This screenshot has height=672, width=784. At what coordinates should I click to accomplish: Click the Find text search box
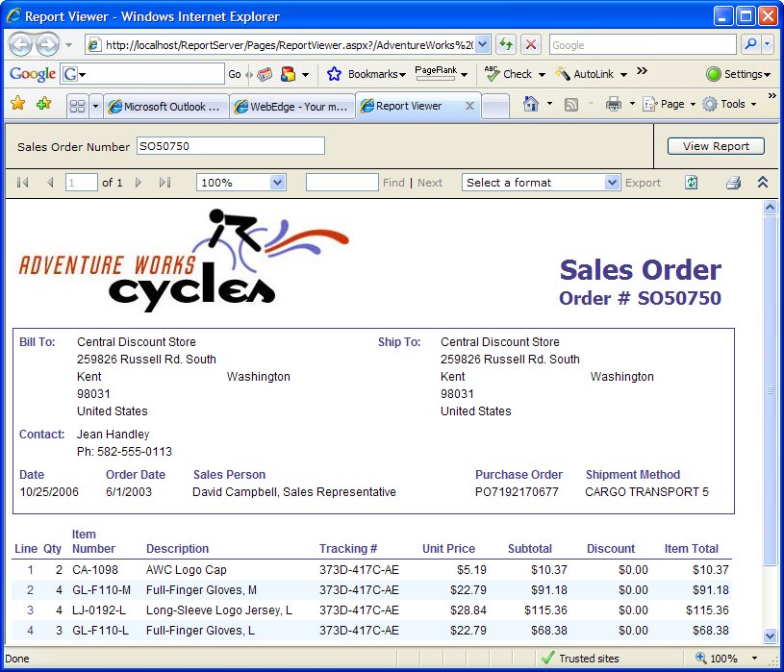tap(341, 183)
